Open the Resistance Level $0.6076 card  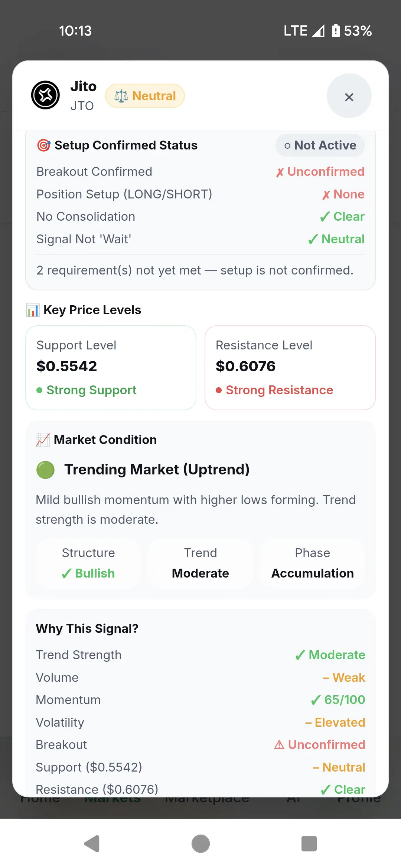coord(290,368)
